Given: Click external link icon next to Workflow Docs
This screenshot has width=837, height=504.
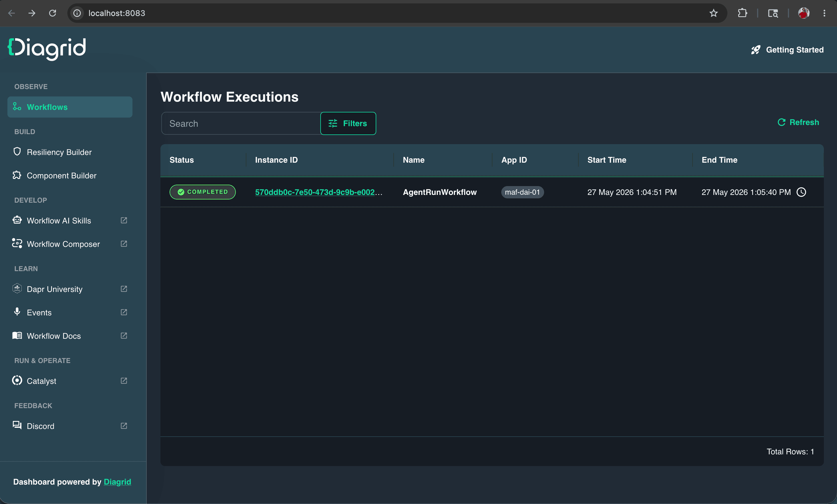Looking at the screenshot, I should (124, 336).
